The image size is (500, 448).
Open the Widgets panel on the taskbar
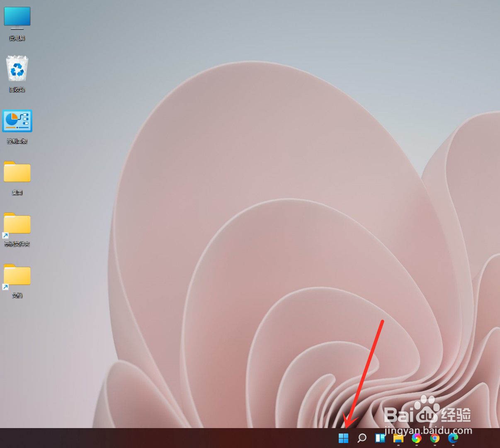(x=380, y=438)
